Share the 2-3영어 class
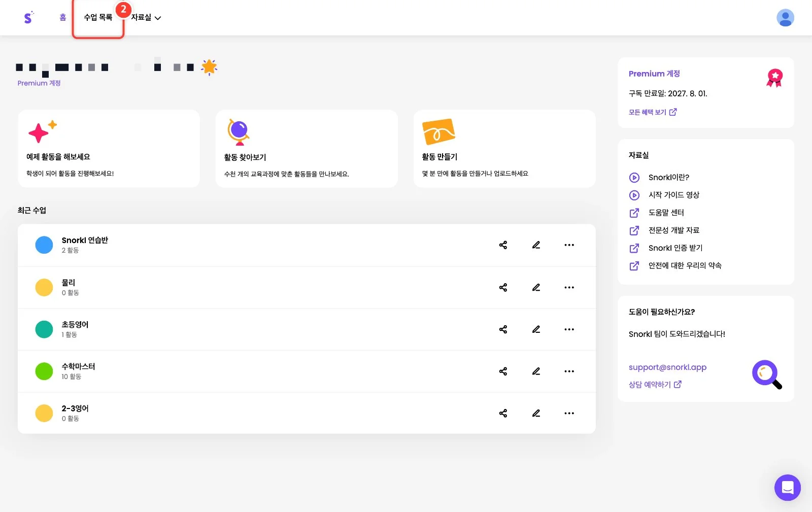This screenshot has width=812, height=512. click(x=503, y=413)
